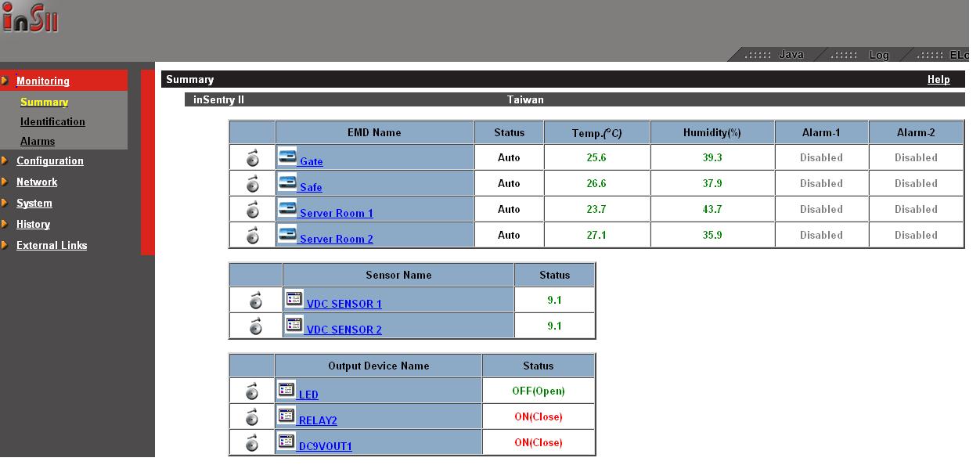Click the inSII logo
The image size is (980, 465).
point(31,19)
